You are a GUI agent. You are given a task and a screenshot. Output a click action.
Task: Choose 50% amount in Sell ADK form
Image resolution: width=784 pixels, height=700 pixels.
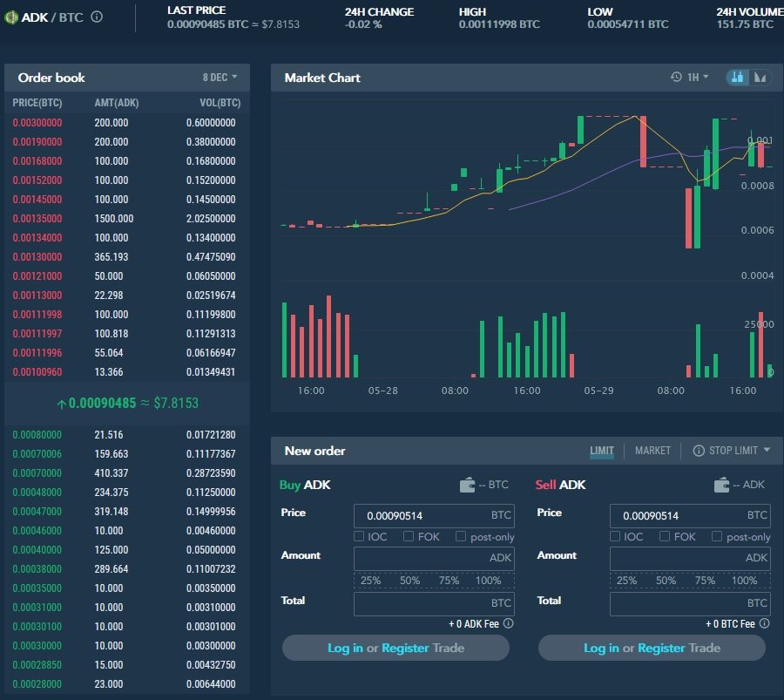pos(666,581)
